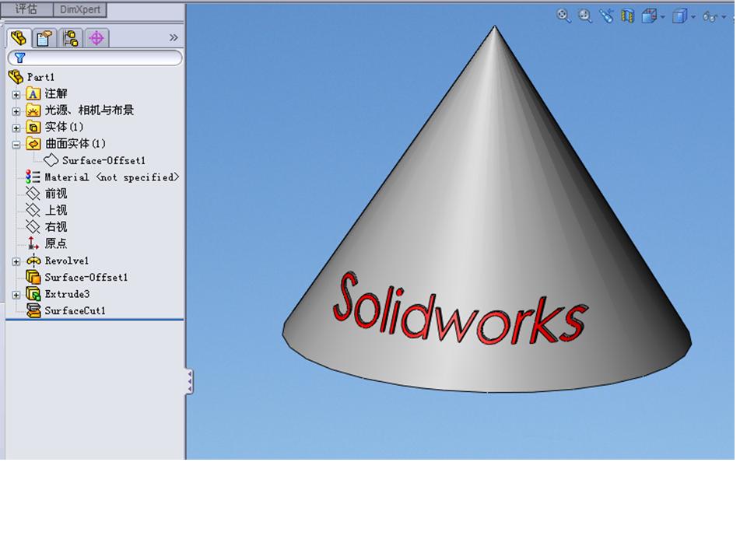Click the funnel filter icon
Image resolution: width=747 pixels, height=560 pixels.
click(19, 58)
